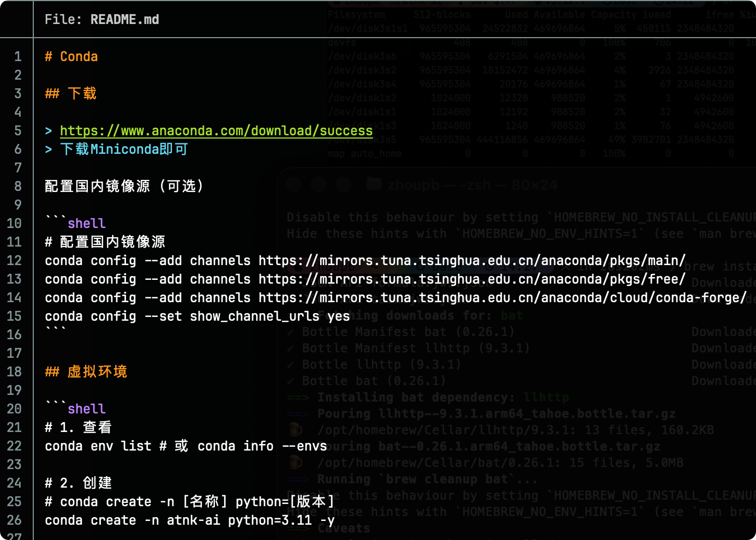The width and height of the screenshot is (756, 540).
Task: Click the tsinghua pkgs/free mirror URL
Action: coord(472,279)
